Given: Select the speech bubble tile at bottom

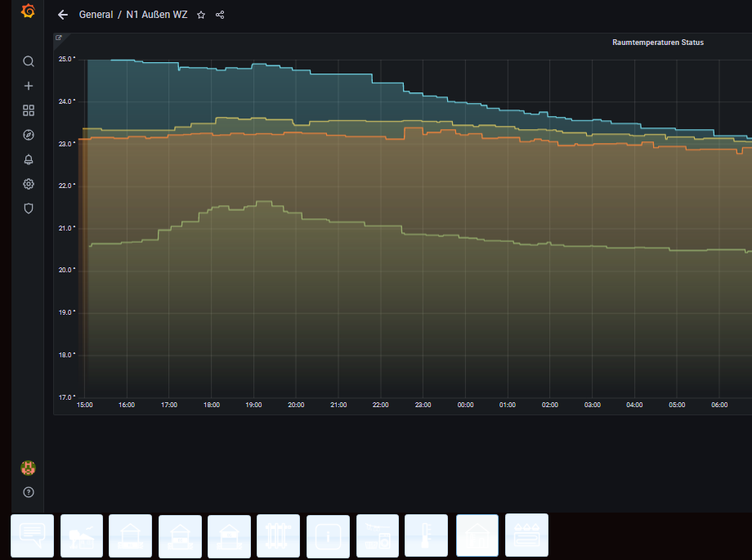Looking at the screenshot, I should coord(33,536).
